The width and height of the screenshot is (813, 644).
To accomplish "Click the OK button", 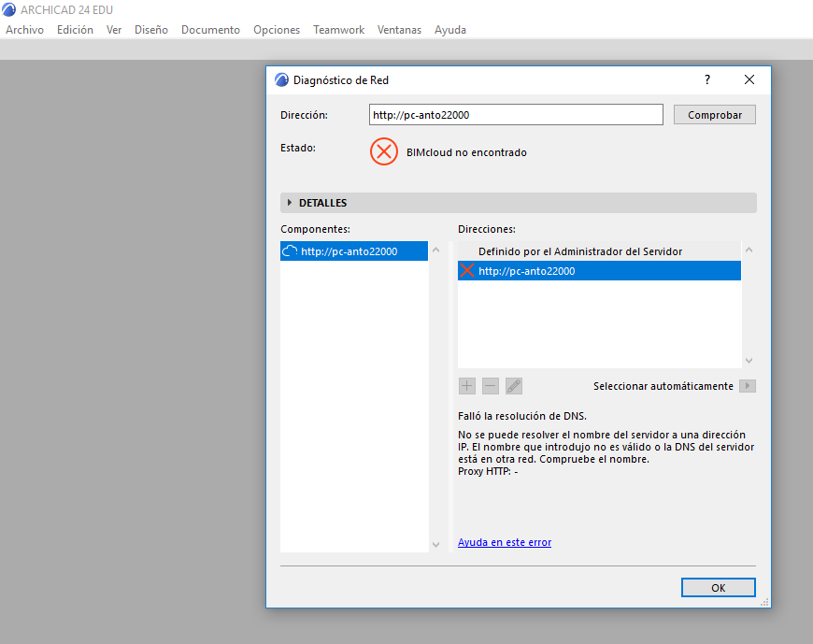I will pyautogui.click(x=718, y=588).
